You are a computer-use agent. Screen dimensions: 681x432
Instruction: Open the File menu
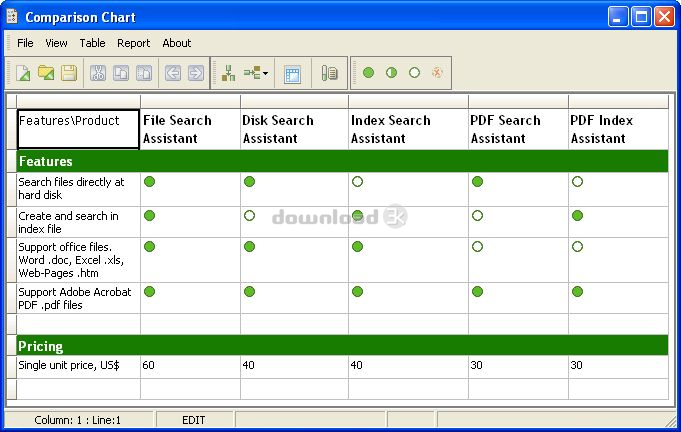[x=25, y=43]
